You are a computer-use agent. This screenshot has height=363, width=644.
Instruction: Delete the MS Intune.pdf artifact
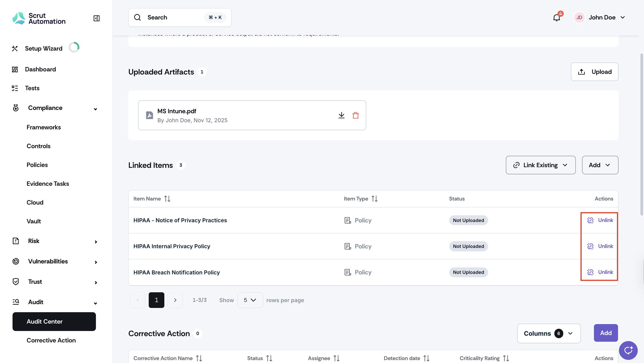coord(356,115)
